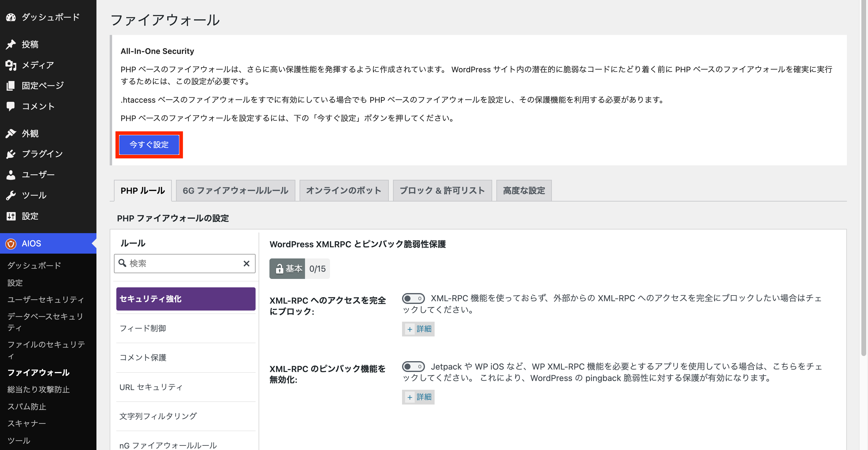Switch to 6G ファイアウォールルール tab
The width and height of the screenshot is (868, 450).
point(235,191)
